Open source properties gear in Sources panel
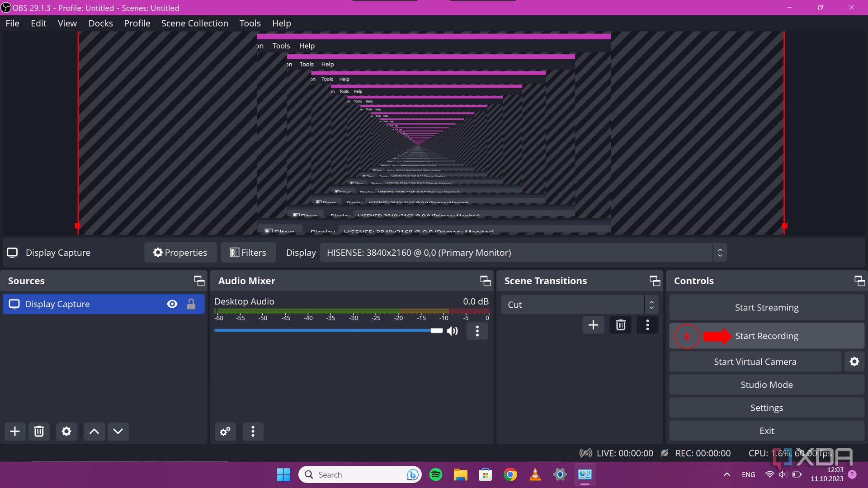868x488 pixels. point(66,432)
